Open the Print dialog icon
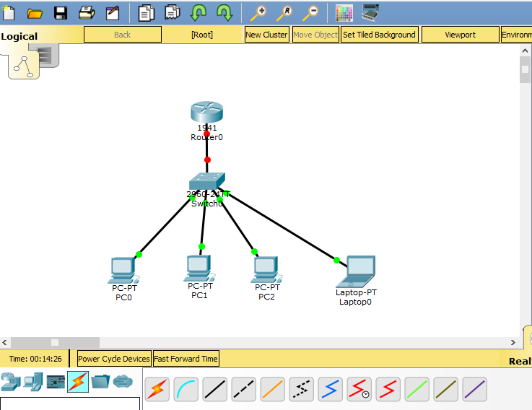Viewport: 532px width, 410px height. [x=87, y=12]
